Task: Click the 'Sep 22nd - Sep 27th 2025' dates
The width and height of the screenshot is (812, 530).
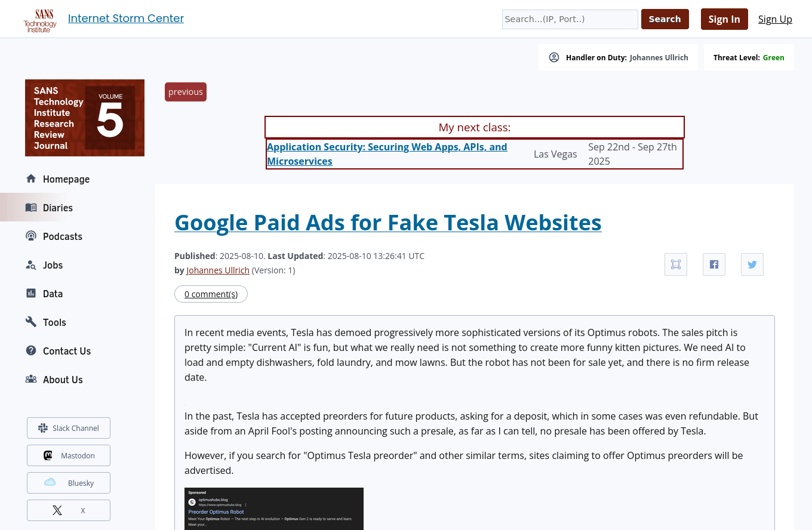Action: 633,154
